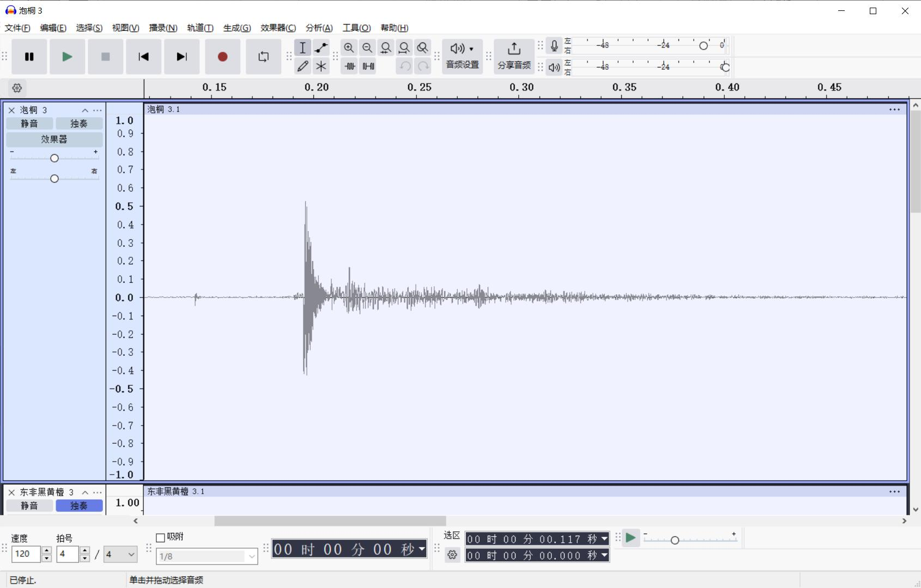Mute the 泡桐 3 track

[30, 123]
